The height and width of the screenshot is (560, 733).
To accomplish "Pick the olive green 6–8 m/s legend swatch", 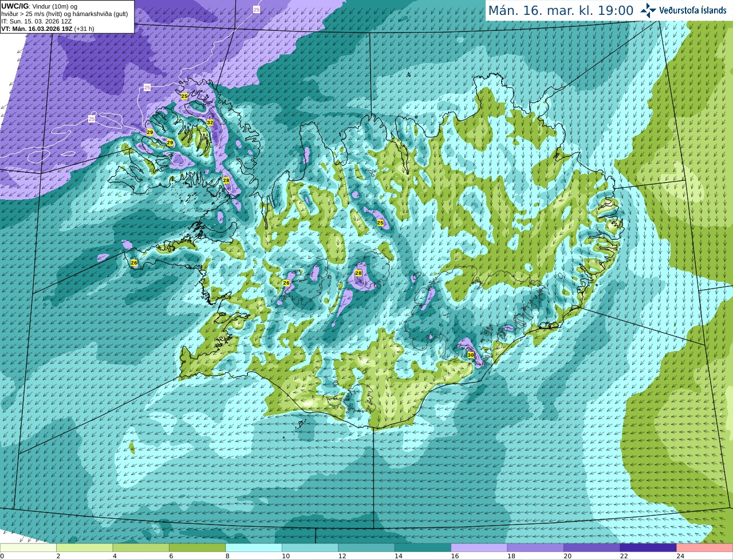I will [198, 547].
